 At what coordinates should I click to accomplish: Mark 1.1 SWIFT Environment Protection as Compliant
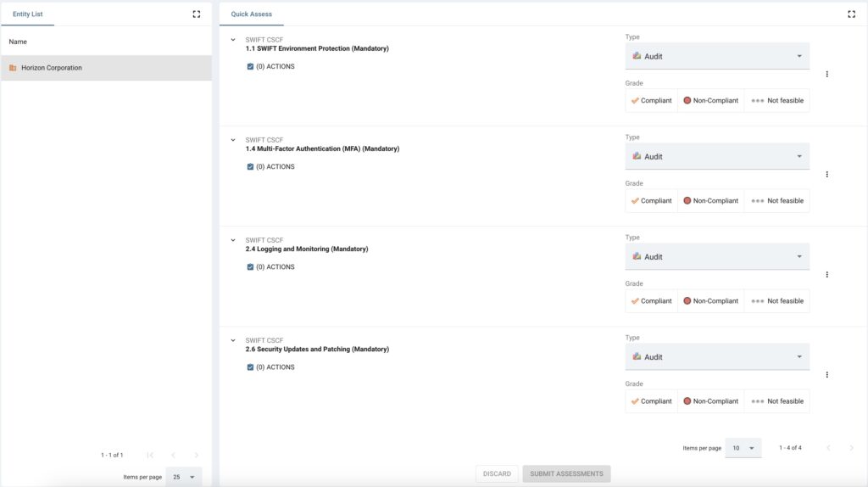pyautogui.click(x=652, y=101)
